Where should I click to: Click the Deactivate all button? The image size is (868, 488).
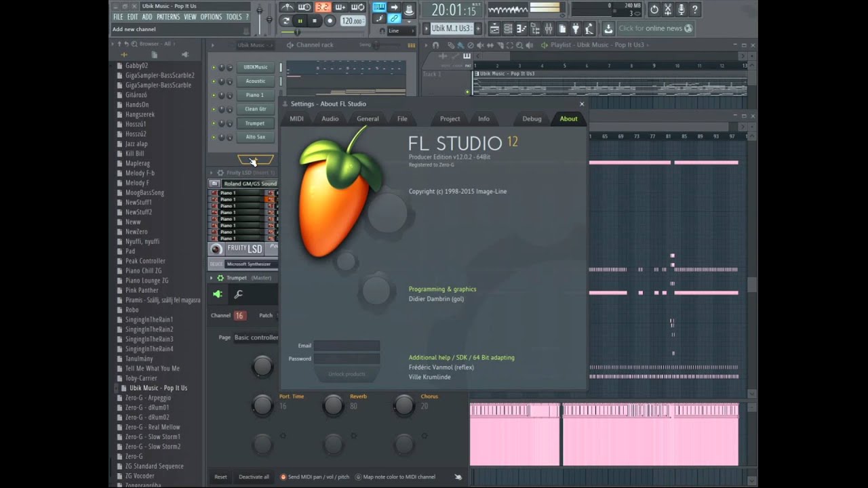(x=254, y=476)
